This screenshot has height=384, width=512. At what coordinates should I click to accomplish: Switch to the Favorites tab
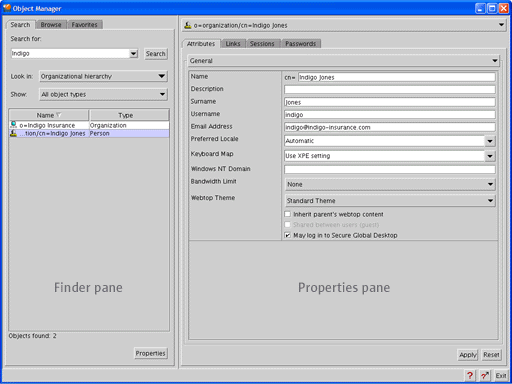[84, 25]
